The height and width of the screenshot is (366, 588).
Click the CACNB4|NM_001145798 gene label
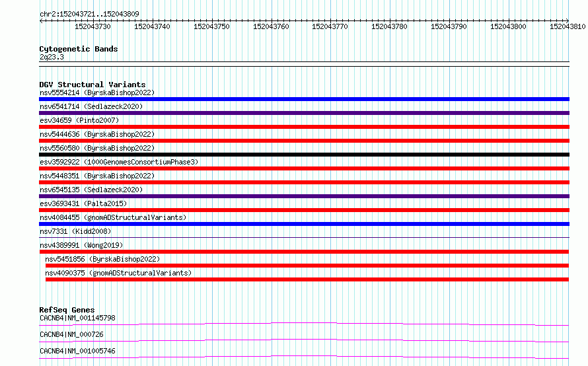[x=77, y=318]
